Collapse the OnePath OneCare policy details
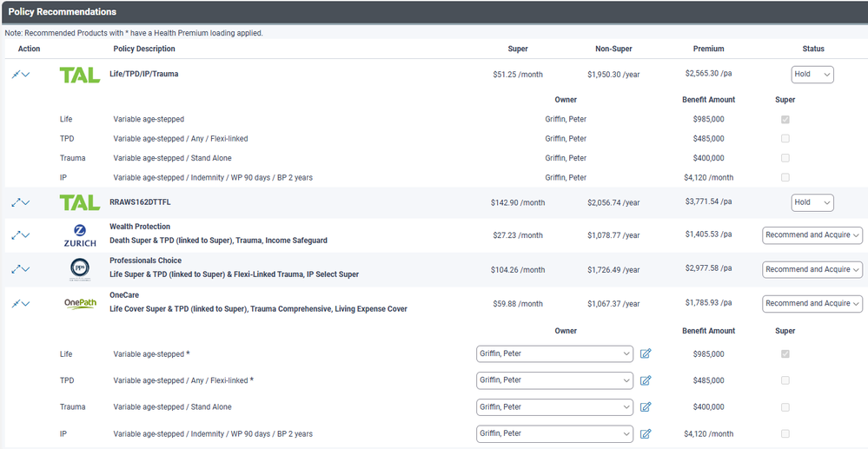Image resolution: width=868 pixels, height=449 pixels. tap(16, 304)
